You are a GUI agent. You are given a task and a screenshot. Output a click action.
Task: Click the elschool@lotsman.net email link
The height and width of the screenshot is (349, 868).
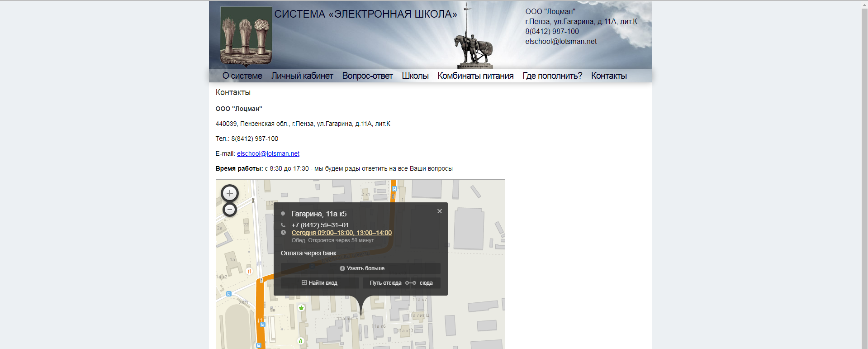click(x=268, y=154)
